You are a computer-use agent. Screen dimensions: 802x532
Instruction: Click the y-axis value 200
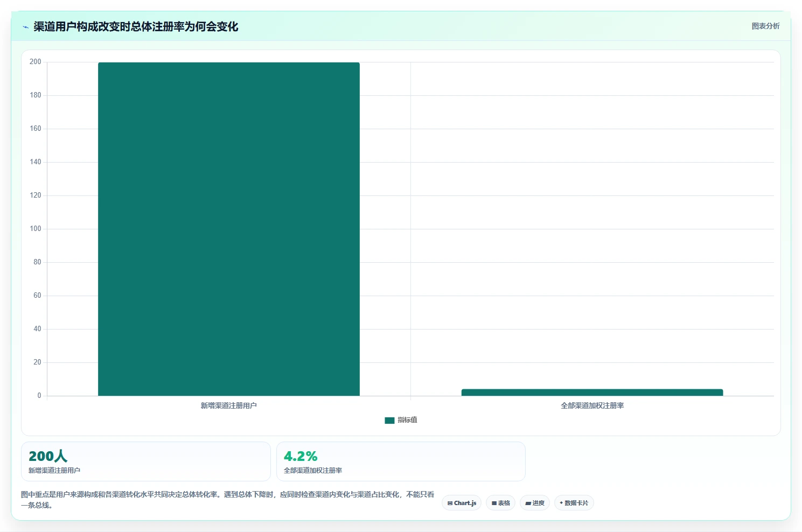[36, 62]
